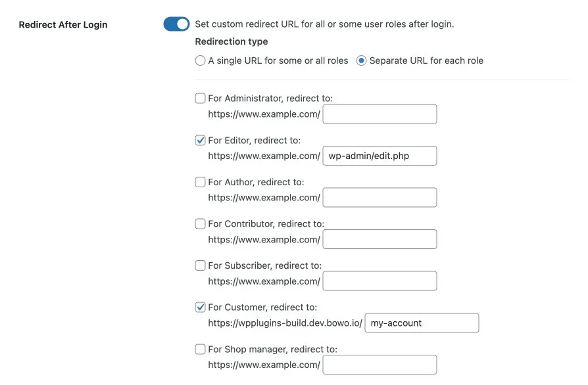This screenshot has height=385, width=588.
Task: Click the Subscriber redirect URL field
Action: pos(380,281)
